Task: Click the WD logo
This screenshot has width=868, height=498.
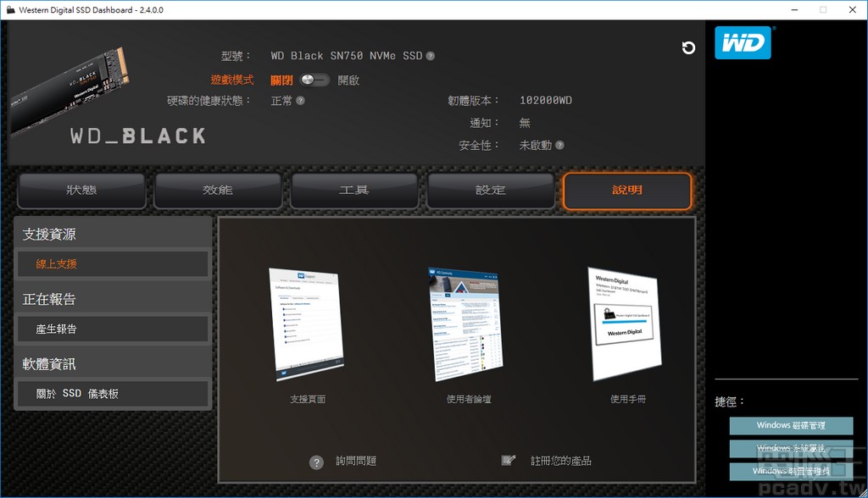Action: (743, 42)
